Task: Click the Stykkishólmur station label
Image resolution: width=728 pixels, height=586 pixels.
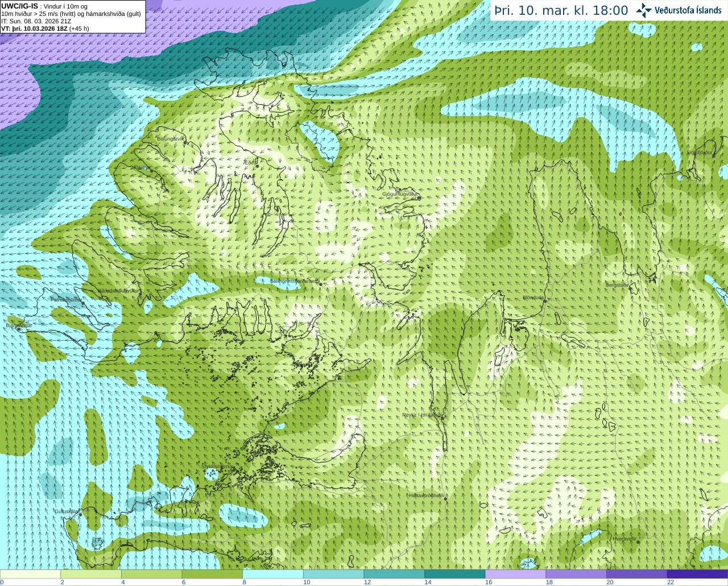Action: pyautogui.click(x=217, y=466)
